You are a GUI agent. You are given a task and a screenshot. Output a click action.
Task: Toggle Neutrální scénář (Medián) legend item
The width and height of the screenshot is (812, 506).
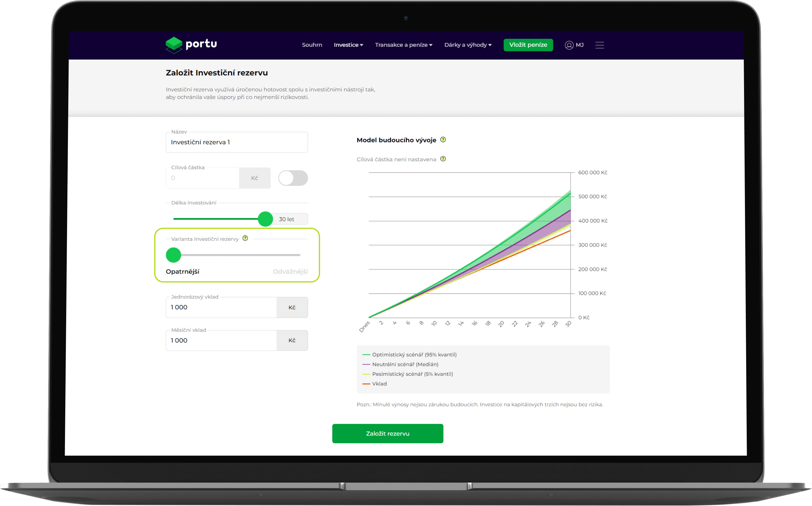pos(405,364)
